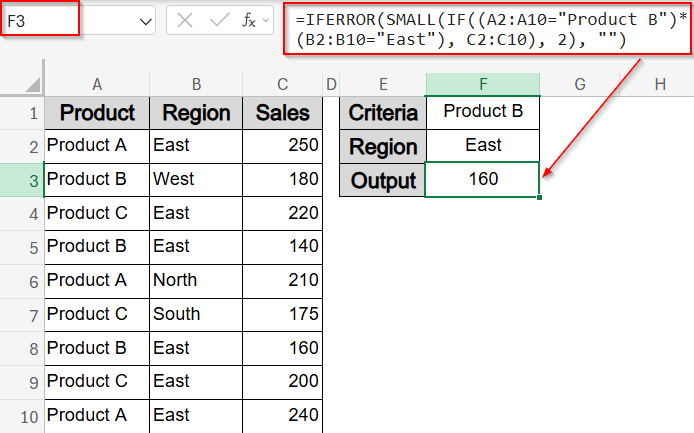Click sales value 240
The width and height of the screenshot is (694, 433).
point(282,416)
